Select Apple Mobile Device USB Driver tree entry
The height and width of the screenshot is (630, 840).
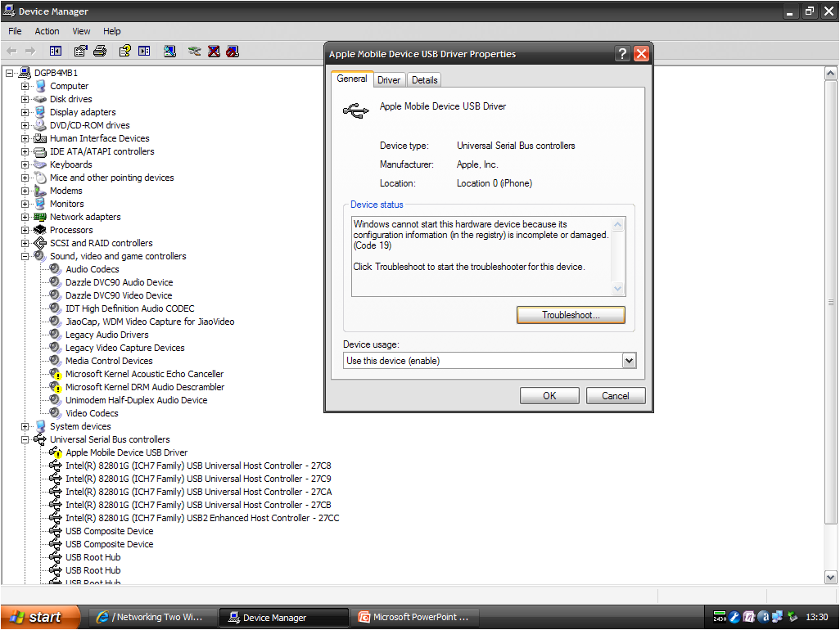126,452
